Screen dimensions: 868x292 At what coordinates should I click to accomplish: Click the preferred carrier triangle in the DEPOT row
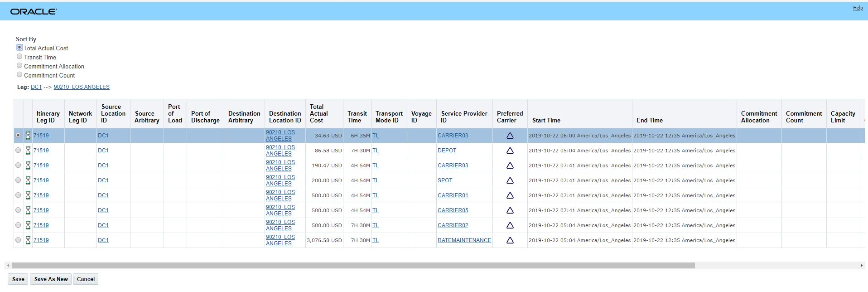(x=510, y=151)
